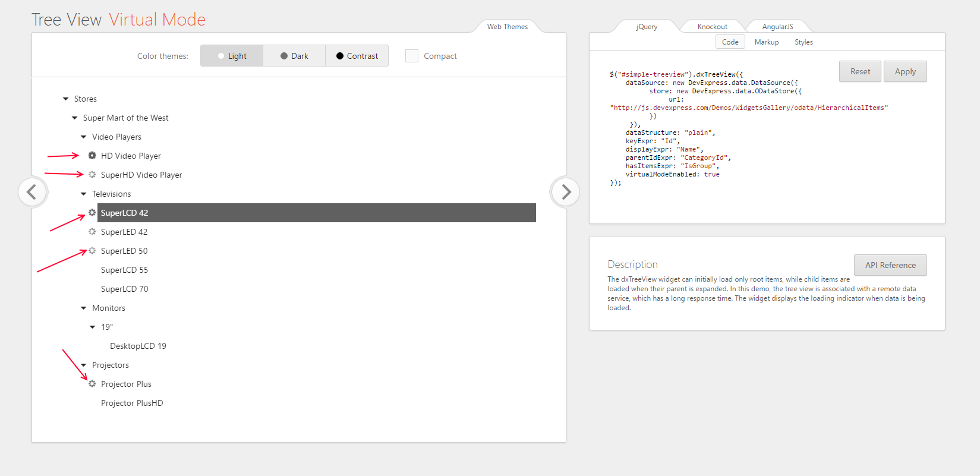Switch to the jQuery tab
The image size is (980, 476).
(x=647, y=27)
